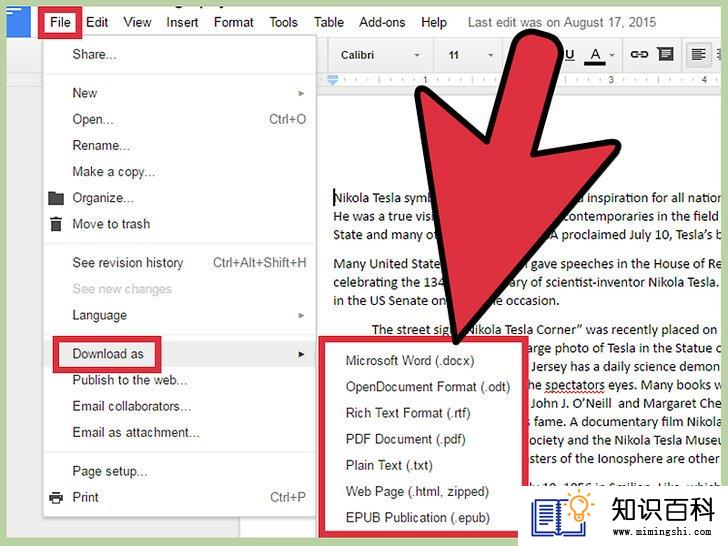Expand the Language submenu

[180, 315]
